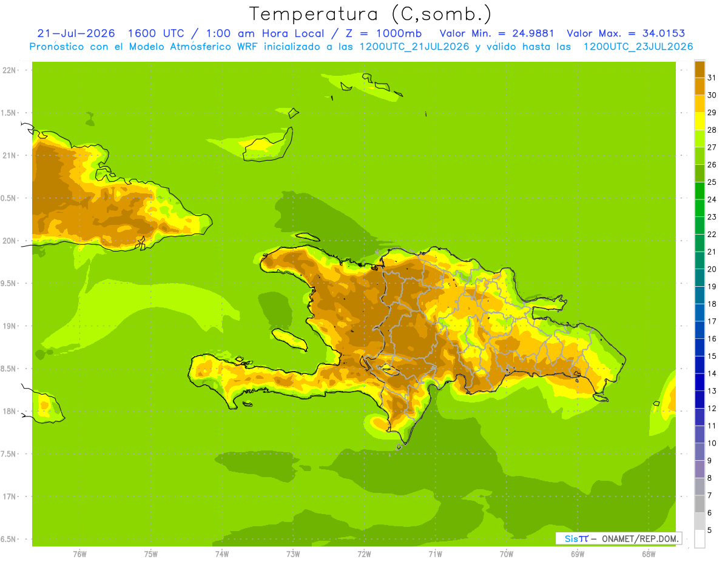Click the colorbar value "31"

pyautogui.click(x=712, y=78)
